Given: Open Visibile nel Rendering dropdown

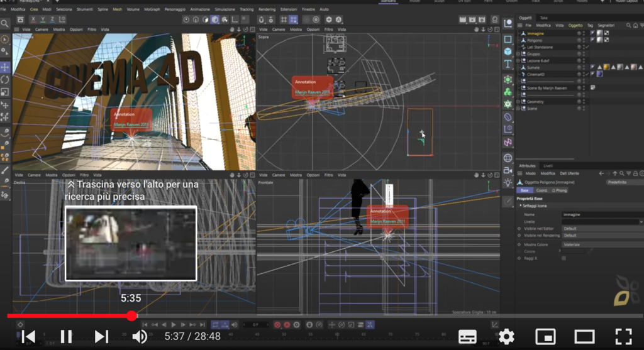Looking at the screenshot, I should coord(602,236).
